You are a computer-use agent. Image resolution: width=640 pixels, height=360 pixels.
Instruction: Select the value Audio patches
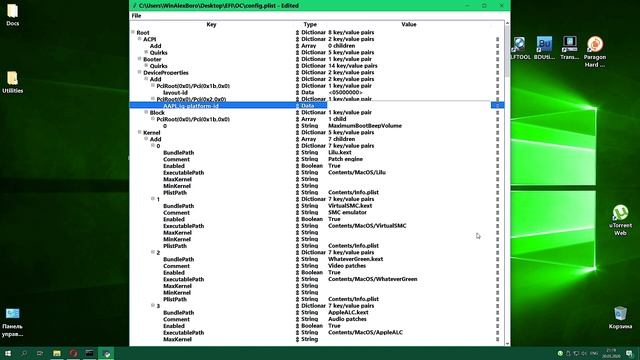tap(347, 319)
